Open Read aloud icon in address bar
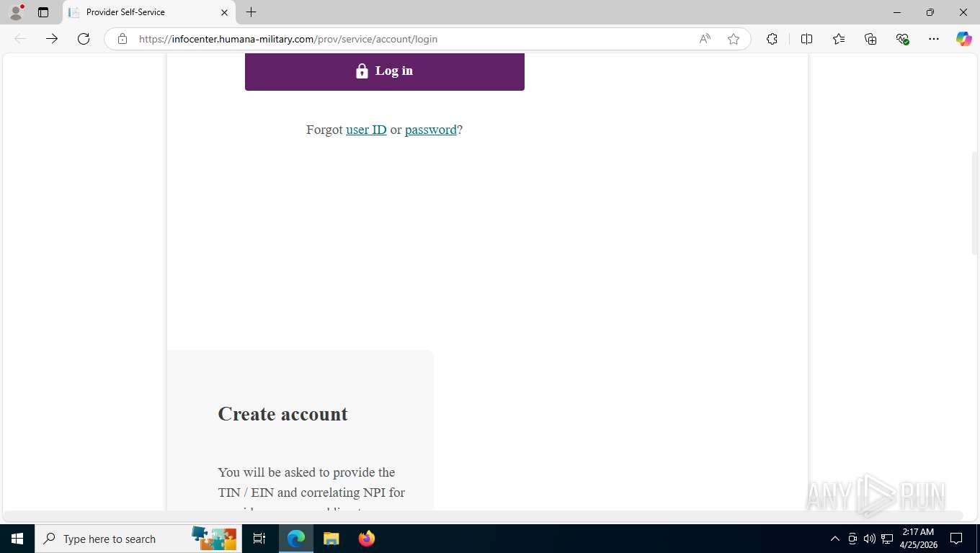The image size is (980, 553). tap(705, 39)
